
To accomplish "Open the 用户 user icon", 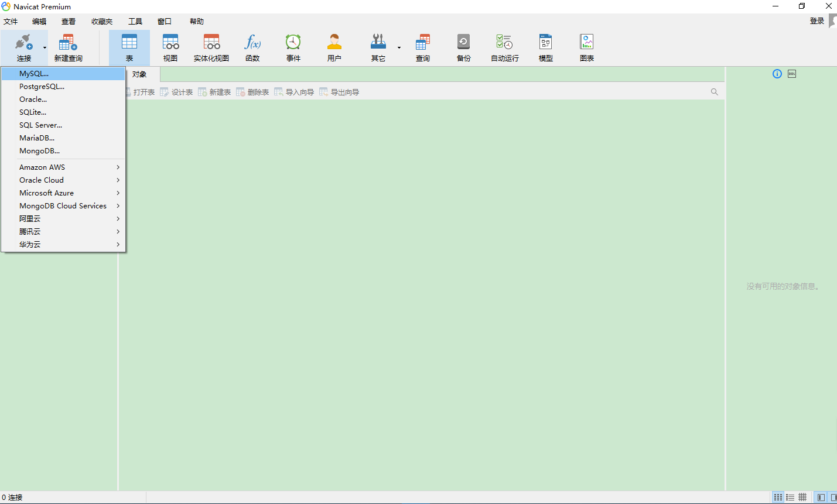I will click(334, 42).
